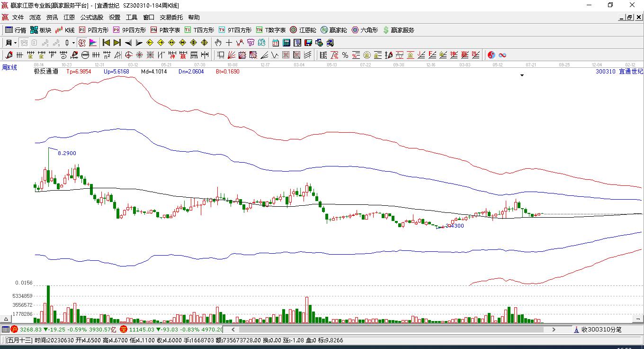Open the calendar date icon

(276, 43)
